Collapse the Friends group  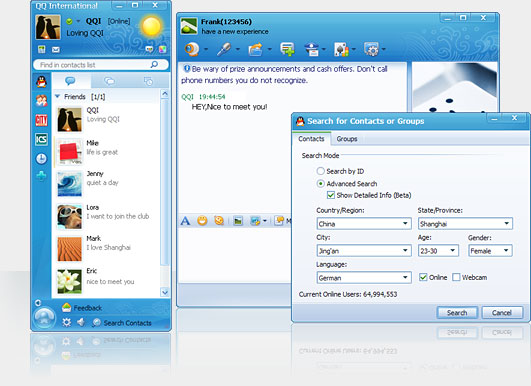(57, 96)
